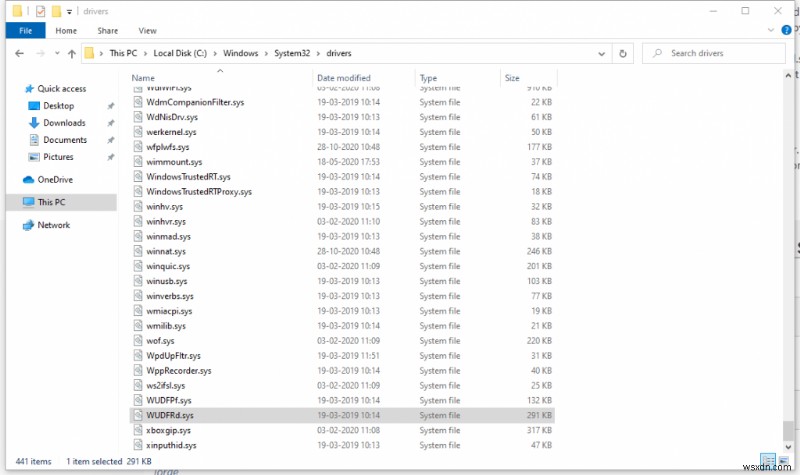Image resolution: width=800 pixels, height=475 pixels.
Task: Click Windows in address breadcrumb
Action: tap(240, 53)
